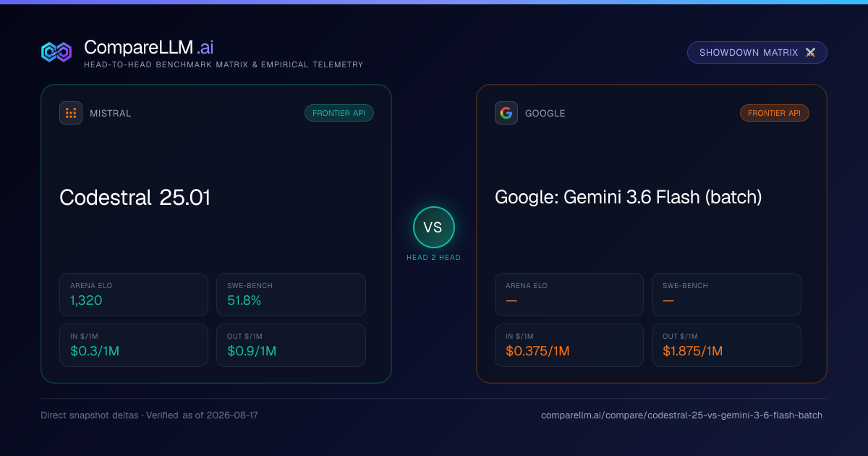Click the Head-to-Head Benchmark Matrix subtitle

[x=224, y=64]
